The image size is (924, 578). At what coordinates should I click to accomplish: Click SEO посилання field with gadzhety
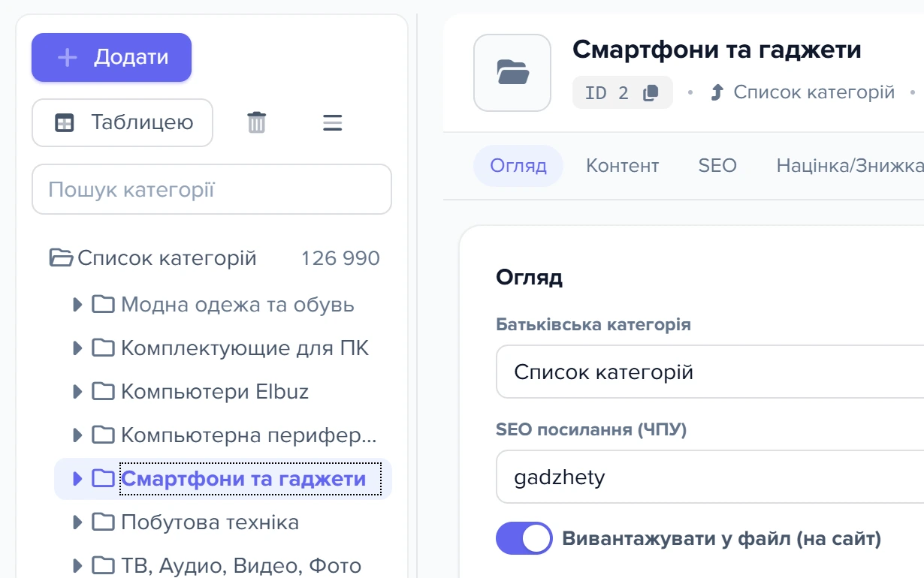(710, 477)
